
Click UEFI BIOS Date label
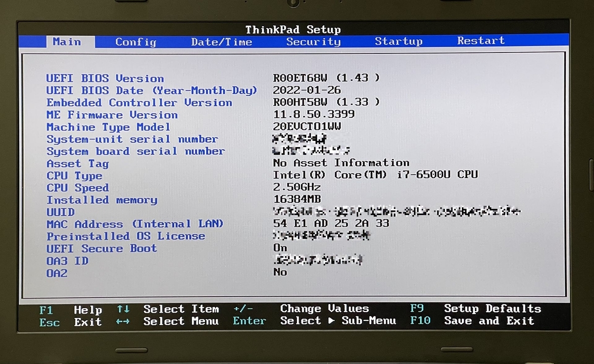pos(152,91)
